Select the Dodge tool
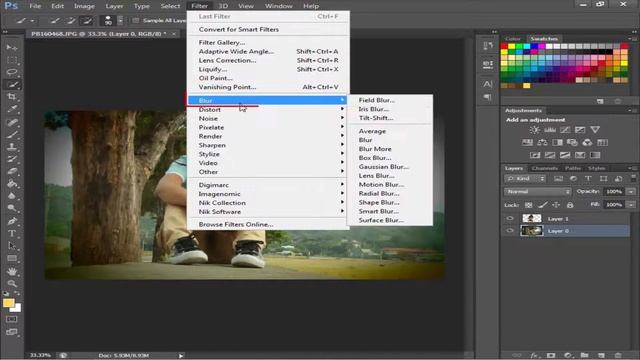The width and height of the screenshot is (640, 360). [12, 208]
